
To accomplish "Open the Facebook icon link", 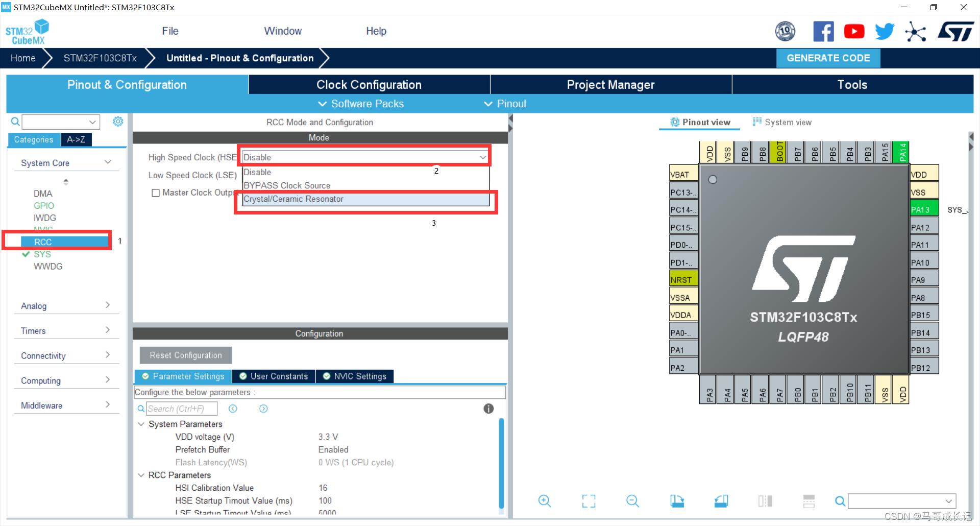I will pyautogui.click(x=823, y=32).
